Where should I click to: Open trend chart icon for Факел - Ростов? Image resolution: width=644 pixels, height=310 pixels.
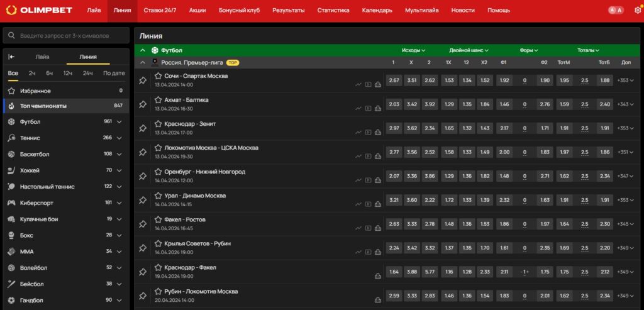(x=358, y=228)
